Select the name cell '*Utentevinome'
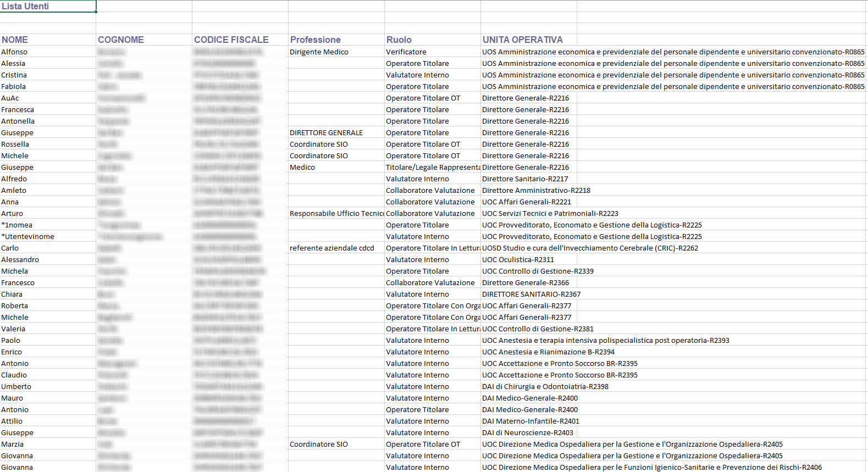Image resolution: width=868 pixels, height=472 pixels. point(48,236)
